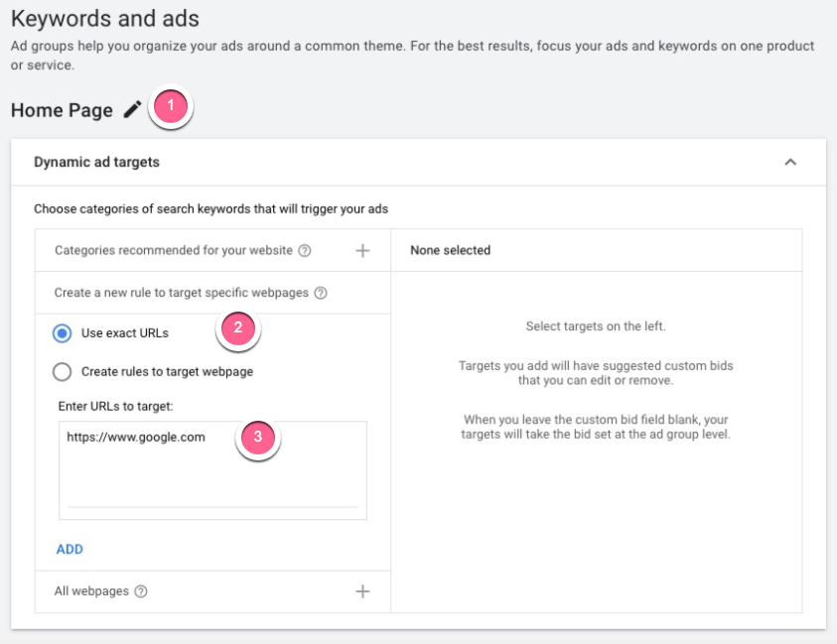Select Create rules to target webpage option
This screenshot has width=837, height=644.
[x=63, y=372]
